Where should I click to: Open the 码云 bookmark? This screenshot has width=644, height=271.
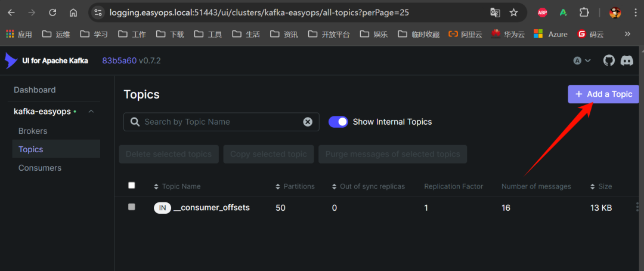click(x=590, y=34)
